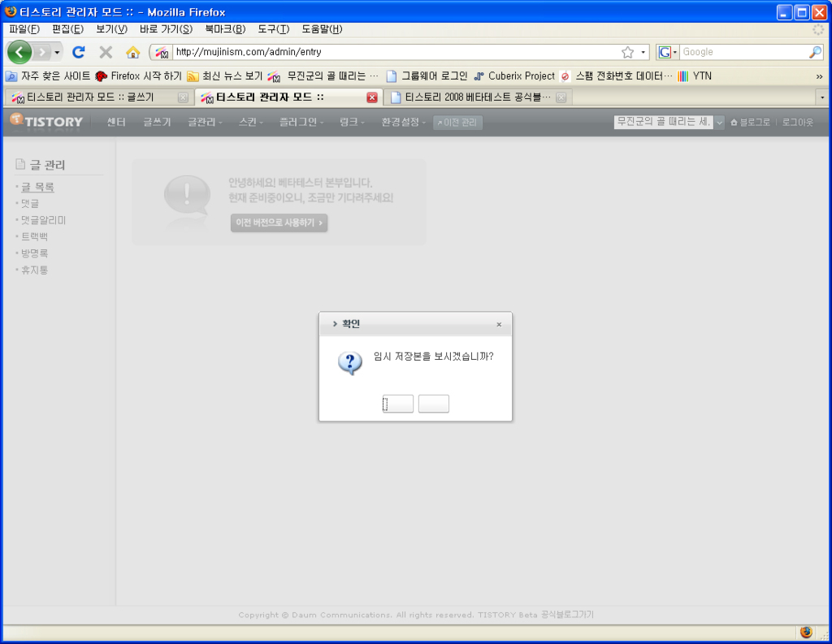This screenshot has width=832, height=644.
Task: Click the 로그아웃 link
Action: (798, 122)
